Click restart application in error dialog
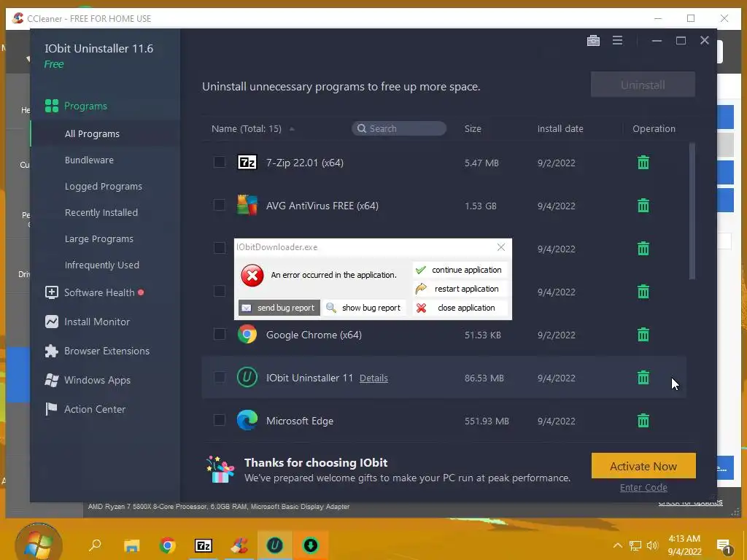Image resolution: width=747 pixels, height=560 pixels. coord(460,289)
